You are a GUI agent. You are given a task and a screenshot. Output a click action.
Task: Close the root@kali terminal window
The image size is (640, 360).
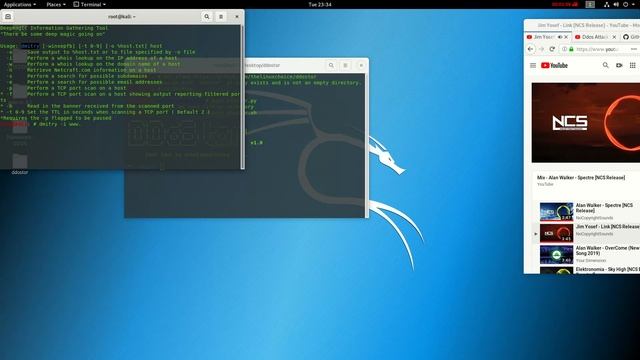237,17
